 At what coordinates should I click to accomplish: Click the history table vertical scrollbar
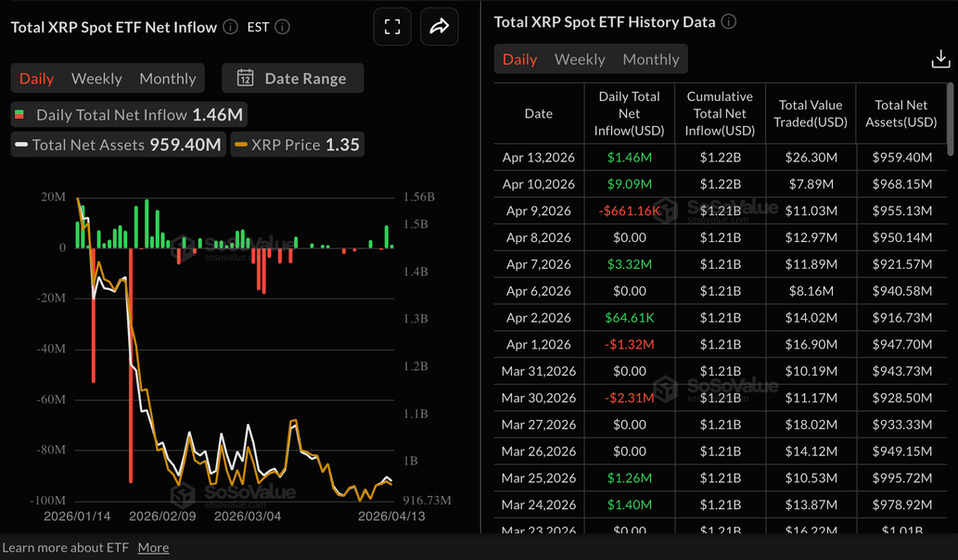click(x=950, y=121)
